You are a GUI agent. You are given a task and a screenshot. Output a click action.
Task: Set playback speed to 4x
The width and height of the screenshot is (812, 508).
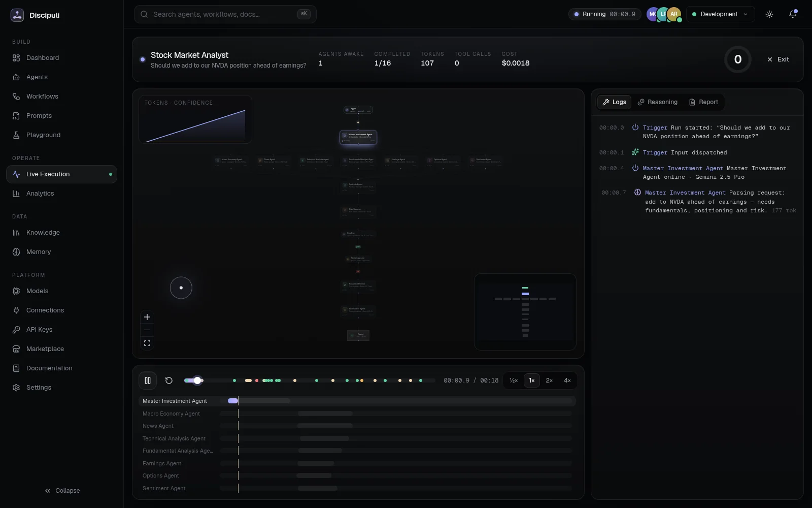coord(567,380)
